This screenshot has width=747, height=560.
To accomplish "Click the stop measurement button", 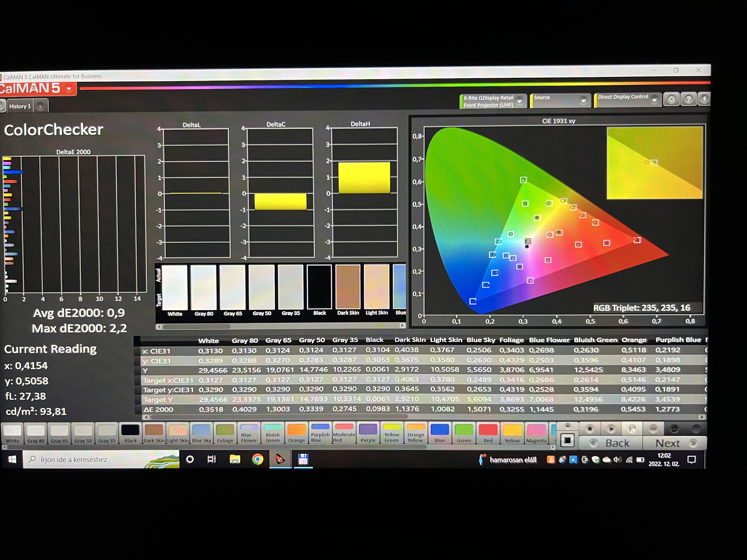I will click(x=590, y=429).
